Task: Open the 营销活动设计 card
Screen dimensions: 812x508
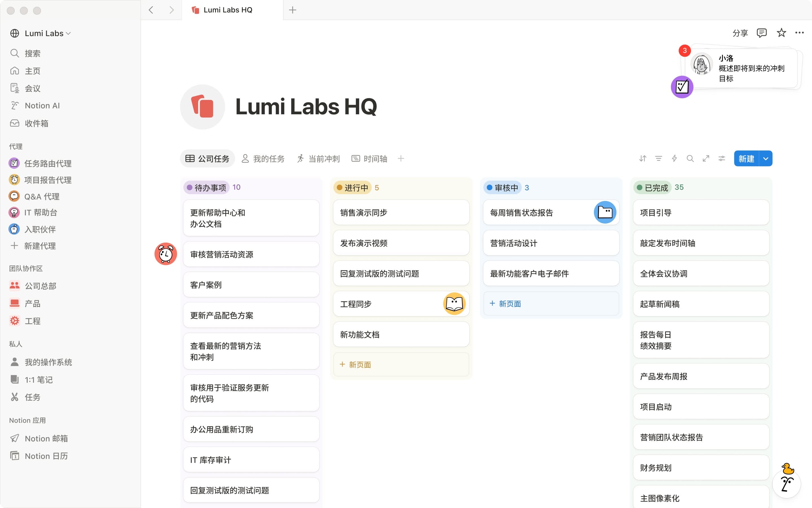Action: 551,243
